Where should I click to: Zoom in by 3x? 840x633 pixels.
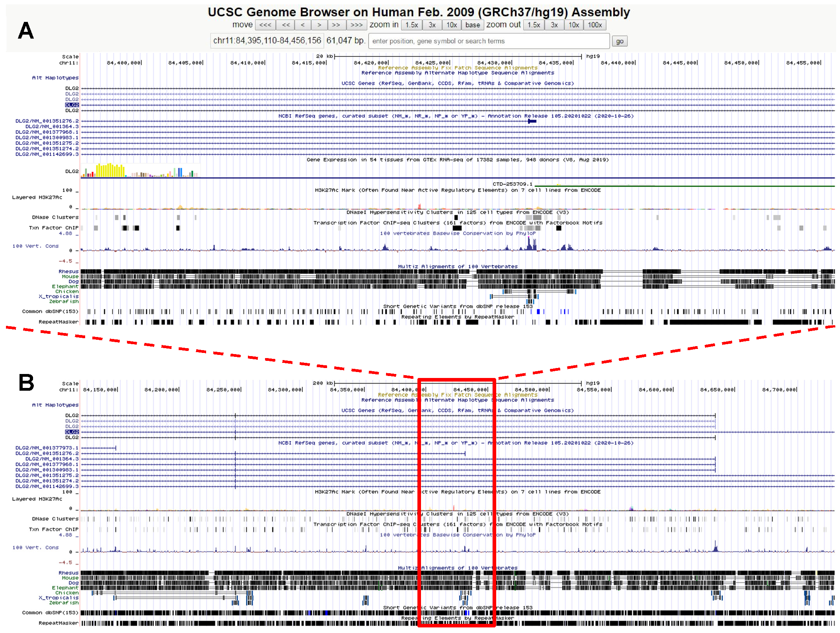[432, 25]
